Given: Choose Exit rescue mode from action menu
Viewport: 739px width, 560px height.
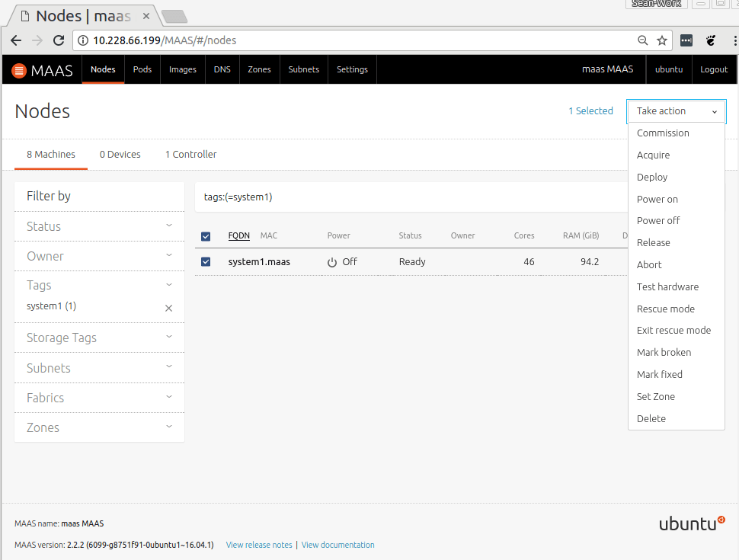Looking at the screenshot, I should point(677,331).
